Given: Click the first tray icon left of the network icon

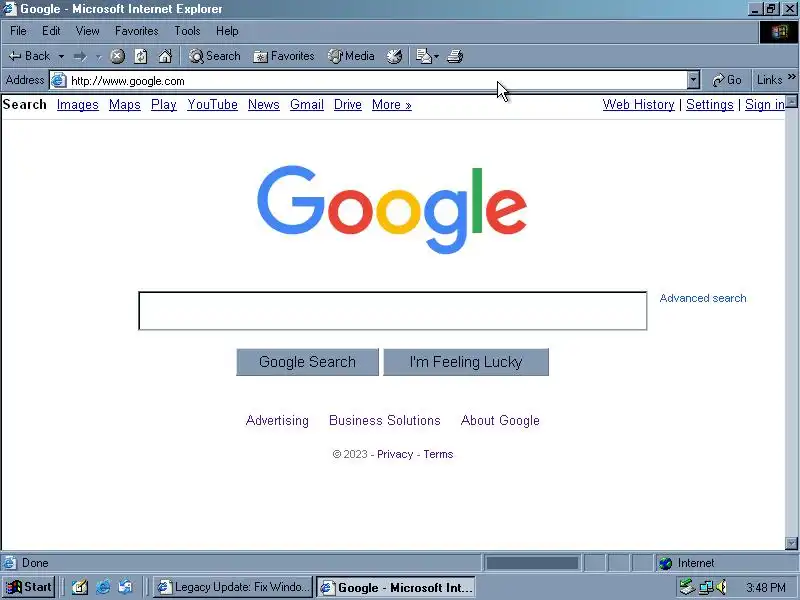Looking at the screenshot, I should [688, 587].
